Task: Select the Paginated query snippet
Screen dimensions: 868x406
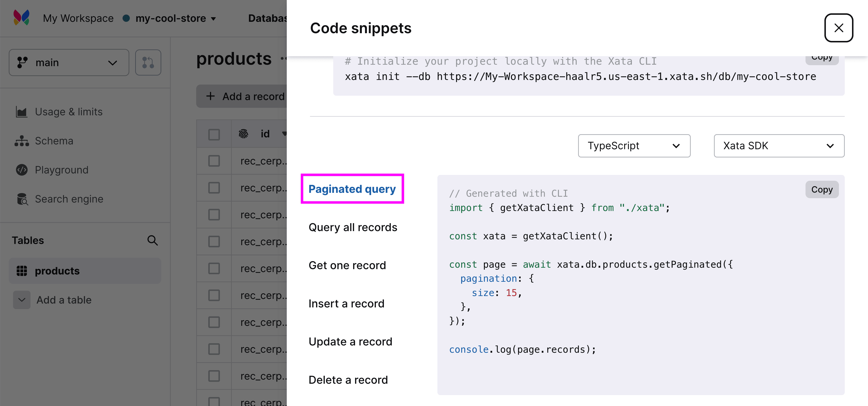Action: [352, 189]
